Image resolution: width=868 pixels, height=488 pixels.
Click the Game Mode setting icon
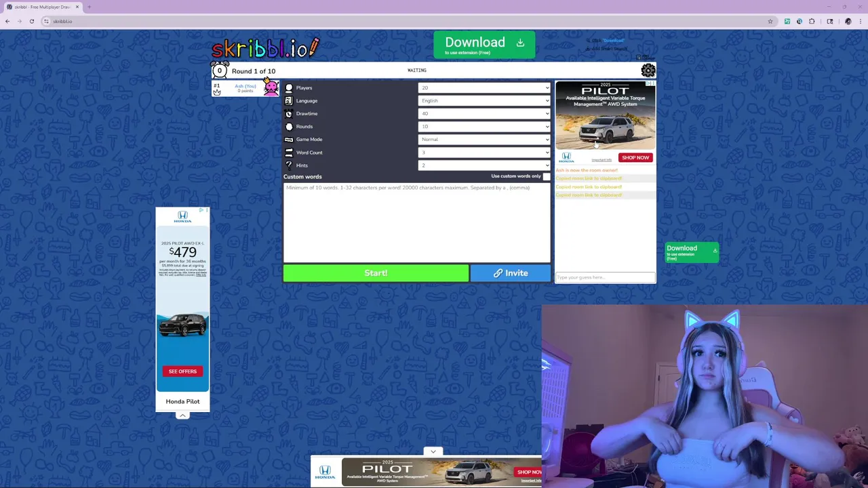click(x=289, y=140)
